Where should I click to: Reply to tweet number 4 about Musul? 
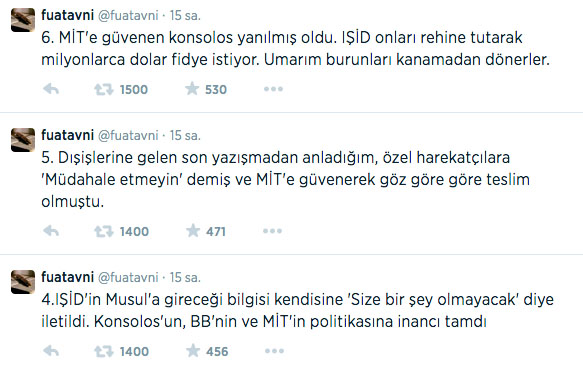coord(51,351)
